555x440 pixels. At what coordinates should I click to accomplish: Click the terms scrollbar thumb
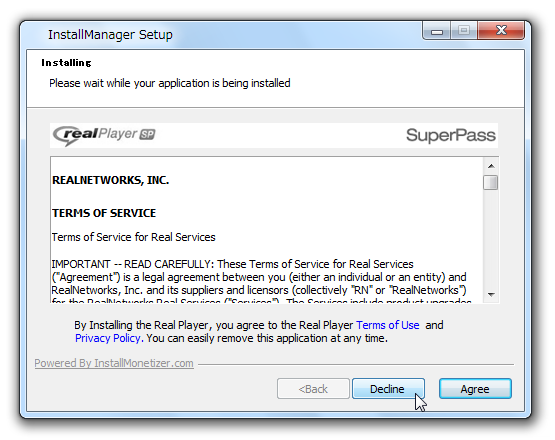click(491, 182)
